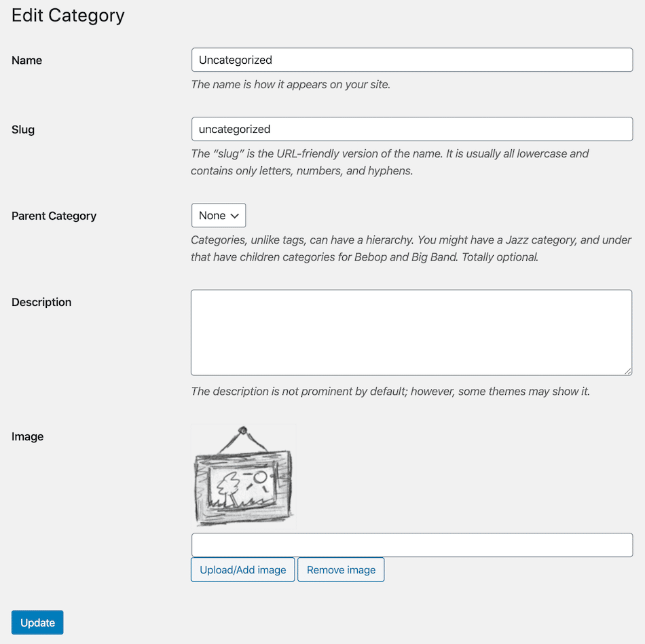Click the Description field label
This screenshot has height=644, width=645.
(41, 302)
